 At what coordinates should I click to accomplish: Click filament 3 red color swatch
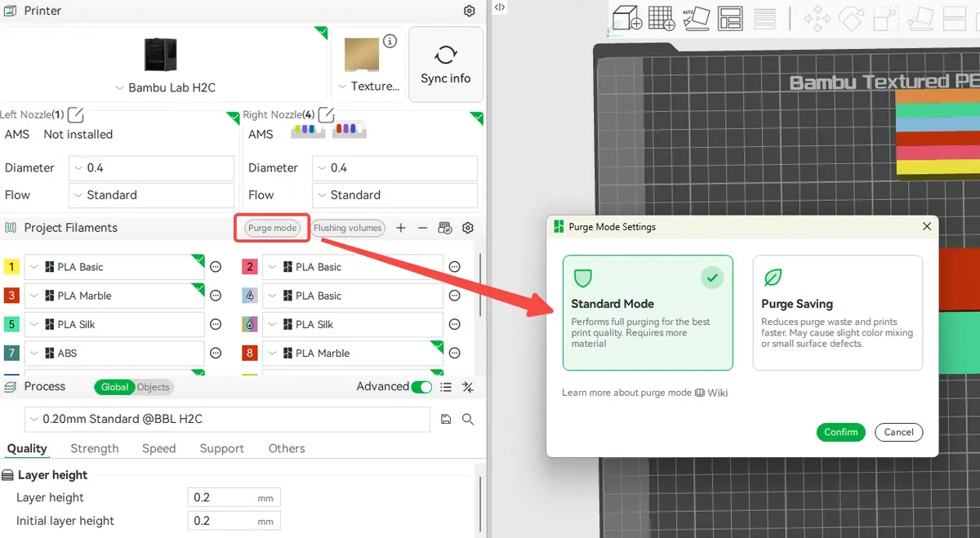(x=11, y=296)
